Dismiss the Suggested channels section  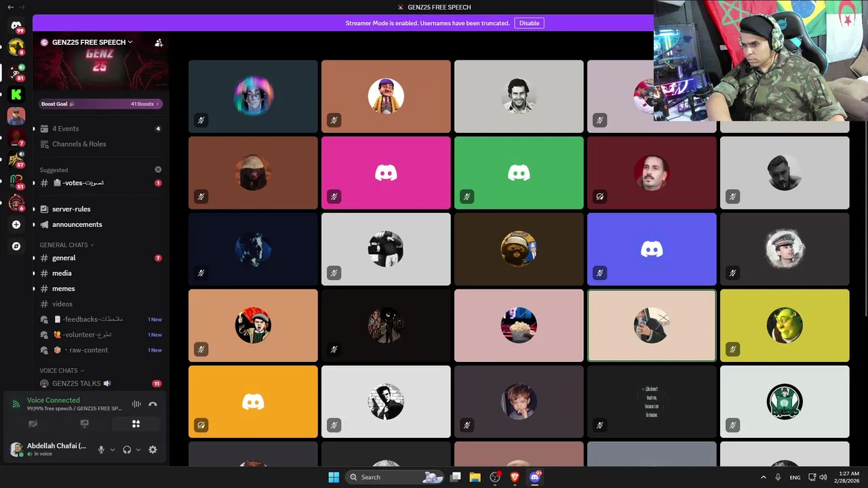point(158,169)
